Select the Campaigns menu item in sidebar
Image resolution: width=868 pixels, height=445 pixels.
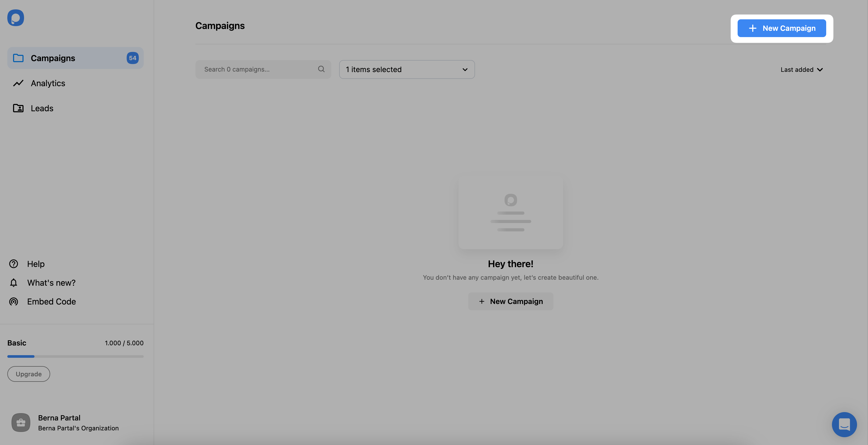tap(76, 57)
